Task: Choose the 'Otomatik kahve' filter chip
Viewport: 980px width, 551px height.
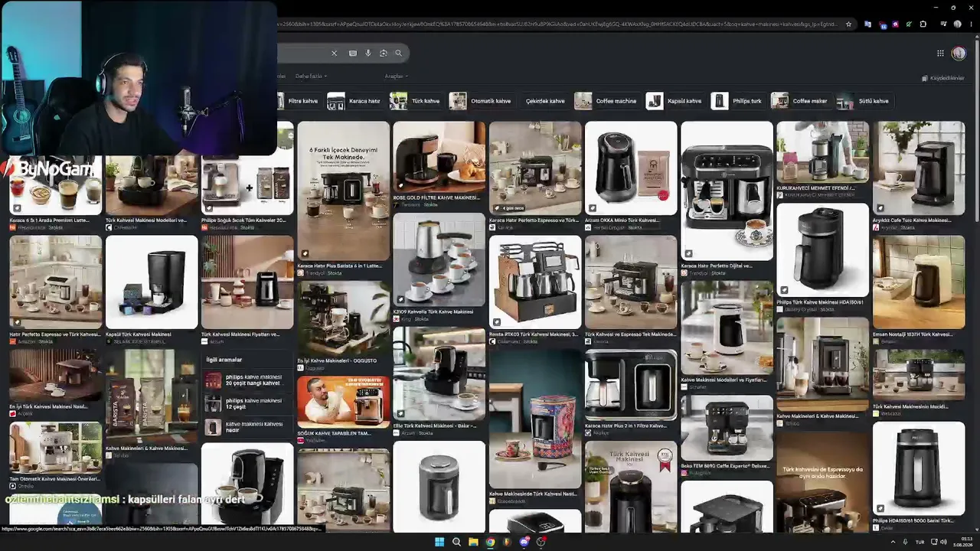Action: pyautogui.click(x=481, y=101)
